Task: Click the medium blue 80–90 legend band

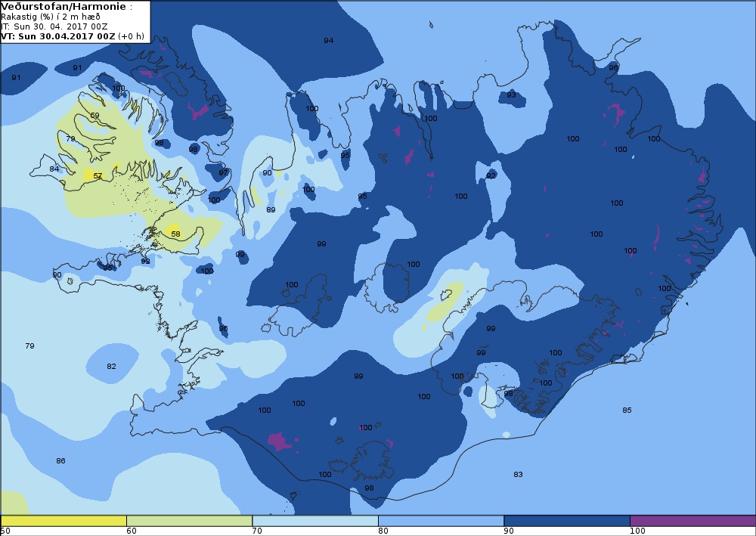Action: (441, 521)
